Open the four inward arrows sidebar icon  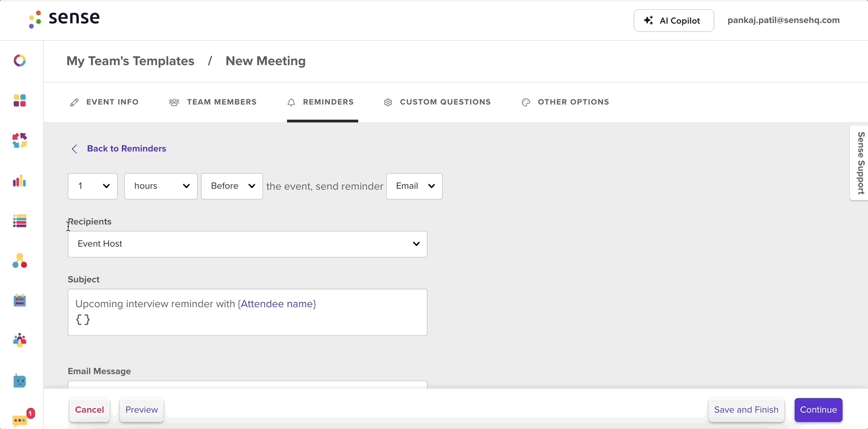pyautogui.click(x=19, y=141)
